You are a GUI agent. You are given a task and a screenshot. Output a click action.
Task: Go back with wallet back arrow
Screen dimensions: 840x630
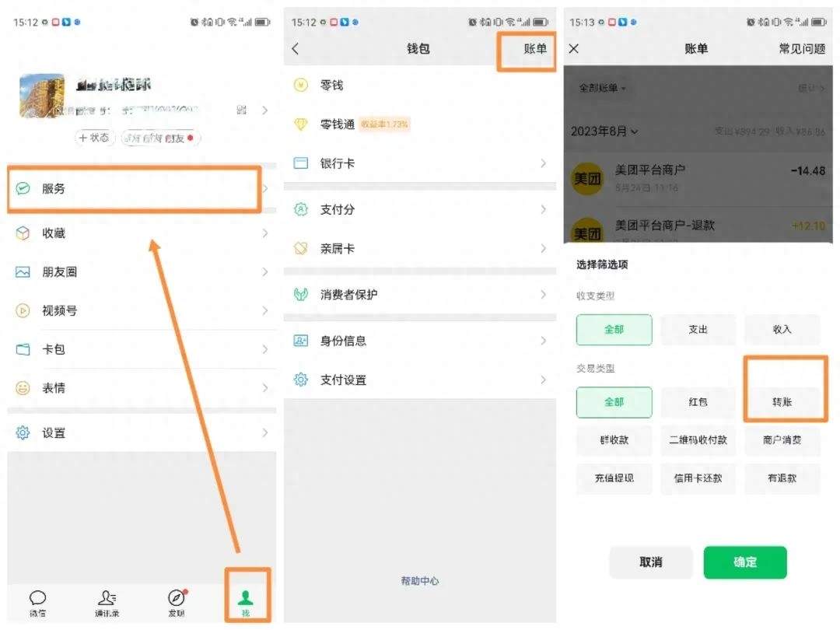coord(296,49)
